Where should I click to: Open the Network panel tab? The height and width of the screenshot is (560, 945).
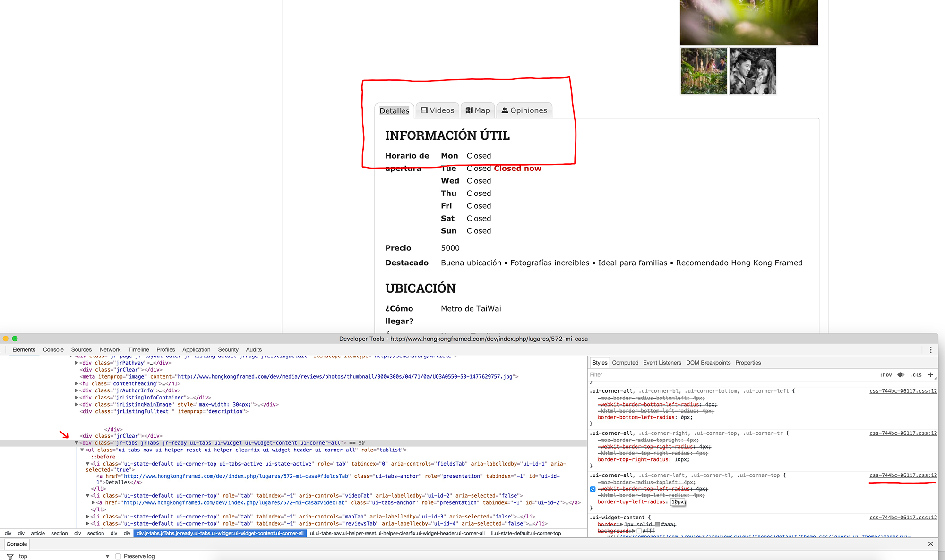coord(110,350)
